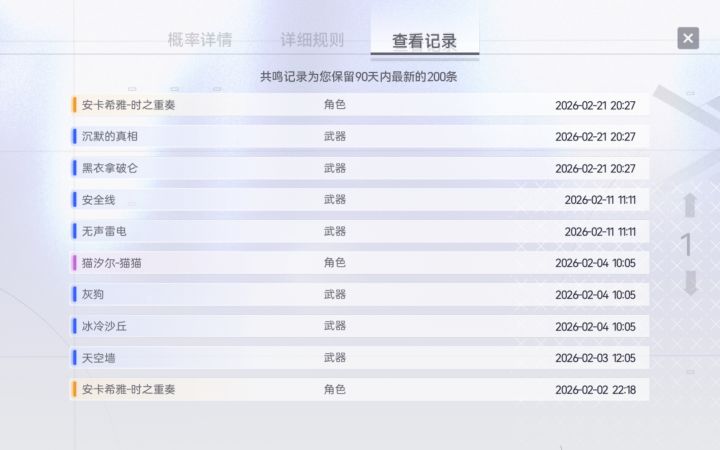Viewport: 720px width, 450px height.
Task: Select the 无声雷电 weapon record
Action: click(x=360, y=231)
